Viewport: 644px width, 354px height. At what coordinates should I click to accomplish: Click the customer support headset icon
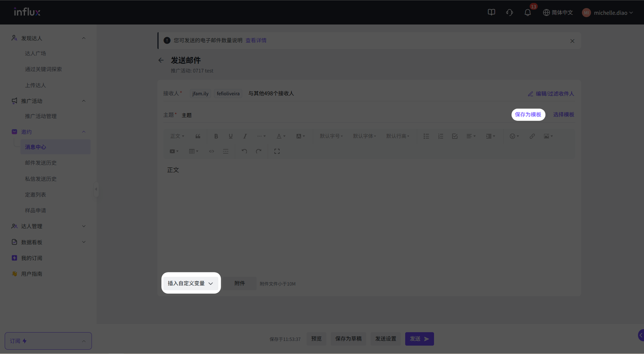click(x=509, y=13)
